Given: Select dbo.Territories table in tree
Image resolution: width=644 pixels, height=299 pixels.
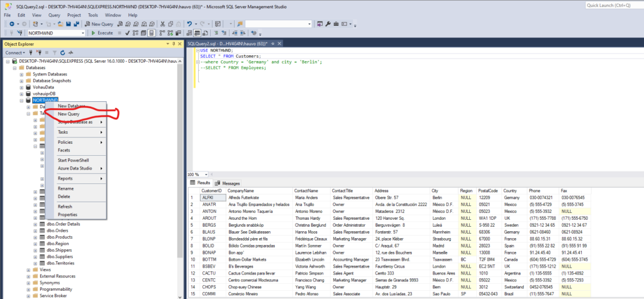Looking at the screenshot, I should [60, 263].
